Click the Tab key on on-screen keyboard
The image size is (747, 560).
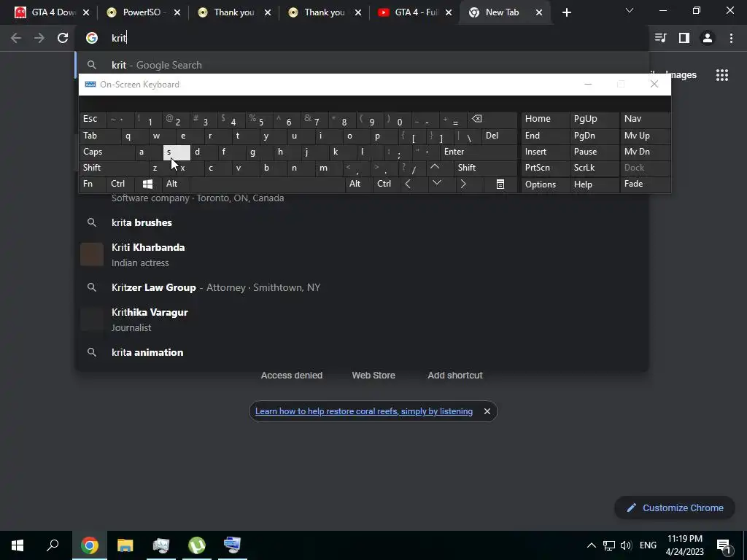99,136
